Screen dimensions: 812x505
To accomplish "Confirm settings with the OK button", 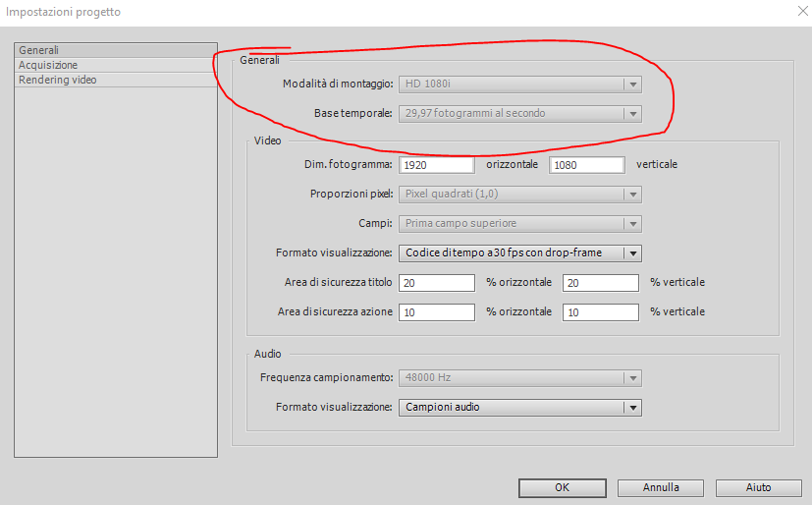I will coord(563,488).
